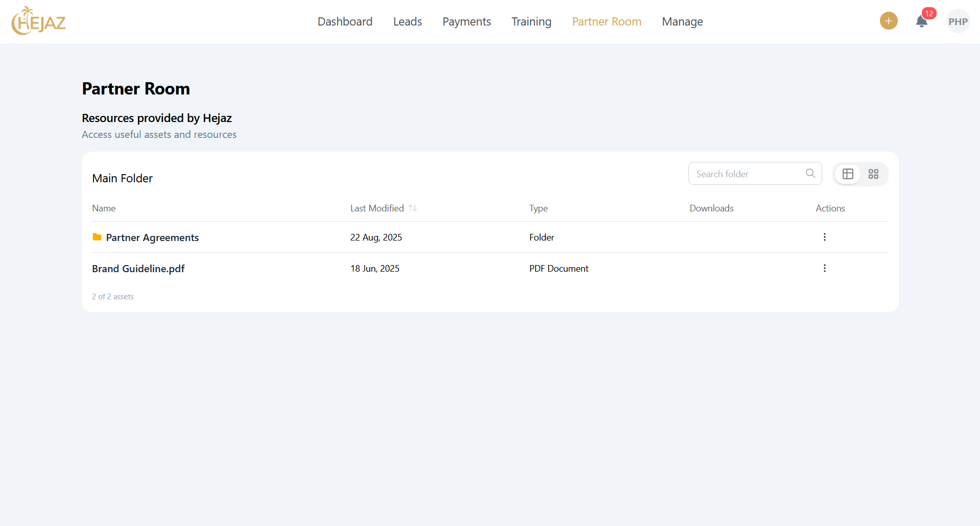980x526 pixels.
Task: Open the PHP profile avatar menu
Action: (958, 21)
